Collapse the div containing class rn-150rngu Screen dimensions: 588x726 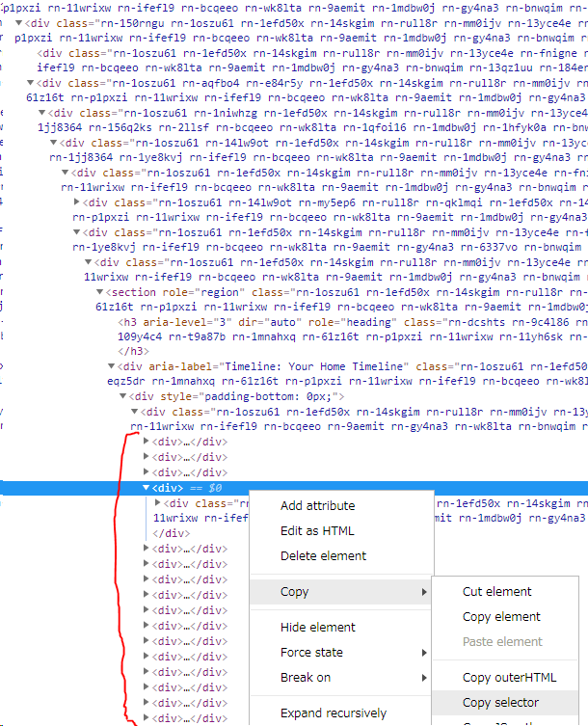tap(18, 22)
